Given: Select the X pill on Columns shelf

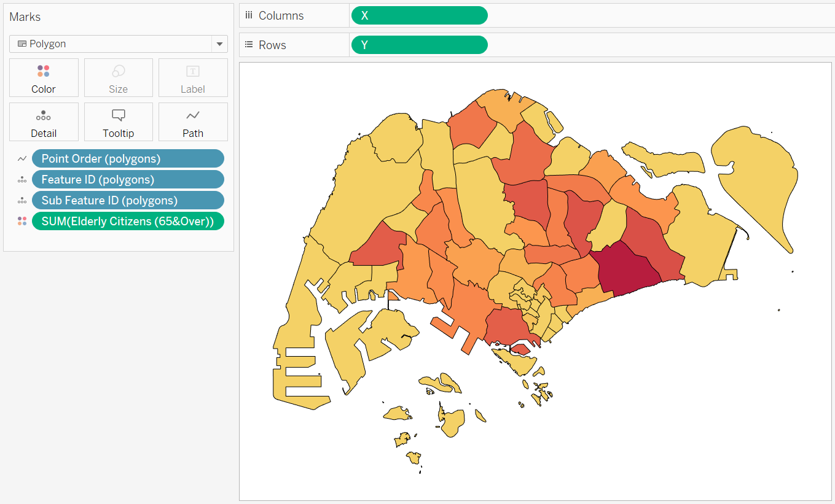Looking at the screenshot, I should click(419, 15).
